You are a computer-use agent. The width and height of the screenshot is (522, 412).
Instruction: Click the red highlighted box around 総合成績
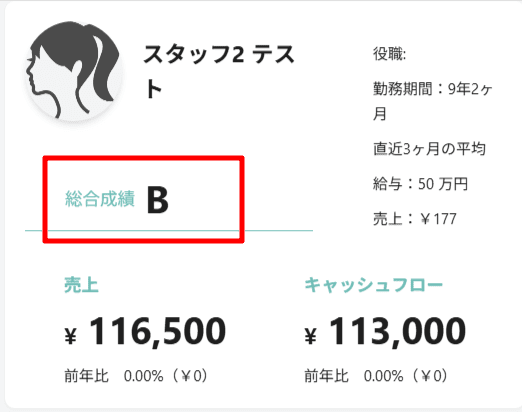143,199
